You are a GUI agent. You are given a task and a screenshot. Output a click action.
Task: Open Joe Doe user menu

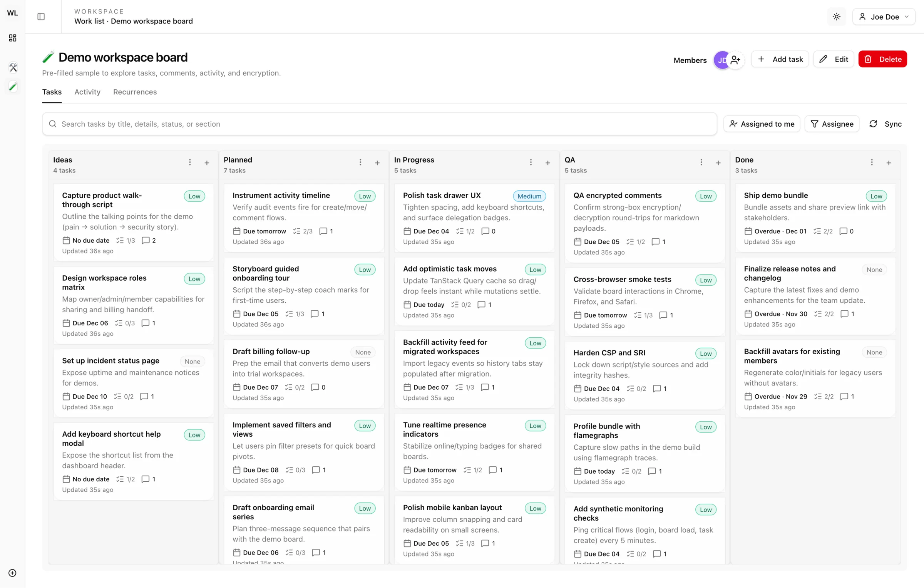(884, 17)
